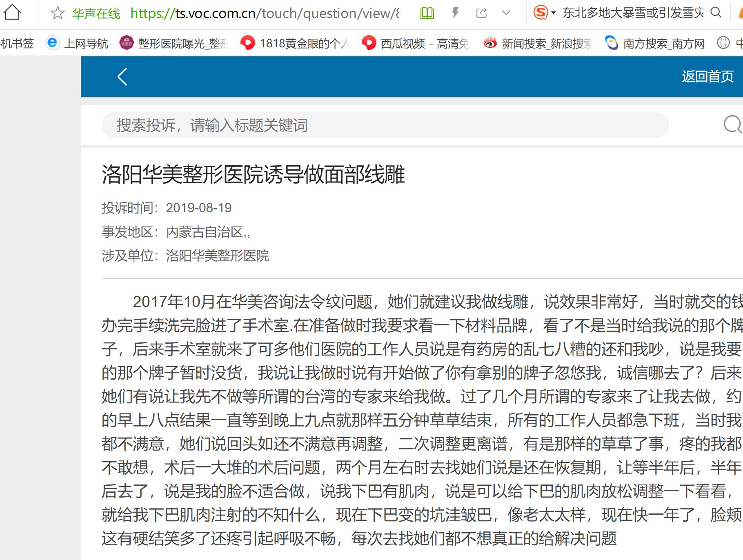Share the page with share icon
The width and height of the screenshot is (743, 560).
482,13
